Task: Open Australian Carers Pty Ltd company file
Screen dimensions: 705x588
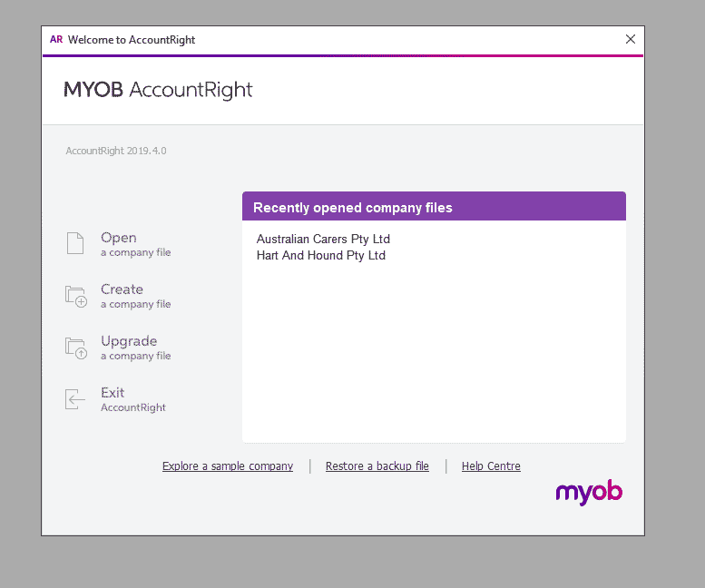Action: (323, 240)
